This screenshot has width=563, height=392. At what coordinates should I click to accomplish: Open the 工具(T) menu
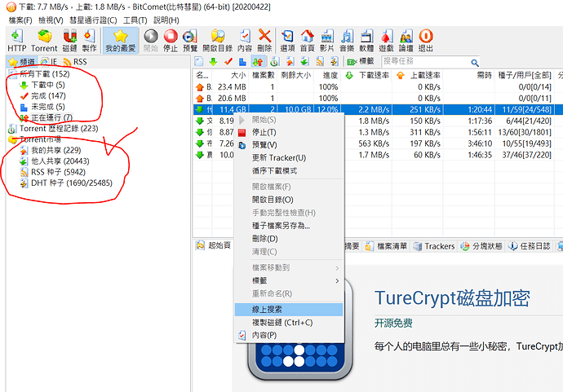[x=135, y=20]
